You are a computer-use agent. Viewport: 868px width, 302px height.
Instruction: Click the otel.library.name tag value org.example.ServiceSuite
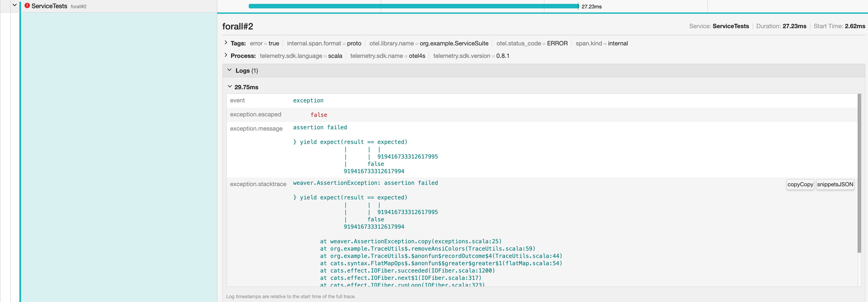454,43
